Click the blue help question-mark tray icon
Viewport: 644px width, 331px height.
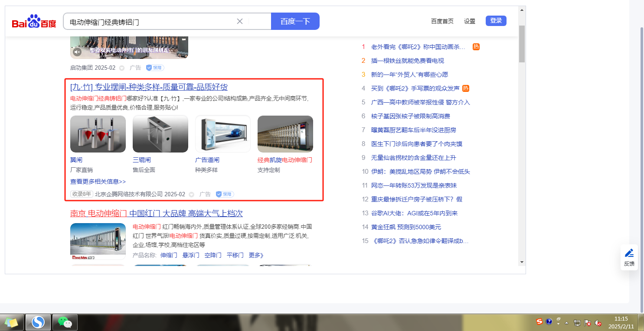(549, 321)
